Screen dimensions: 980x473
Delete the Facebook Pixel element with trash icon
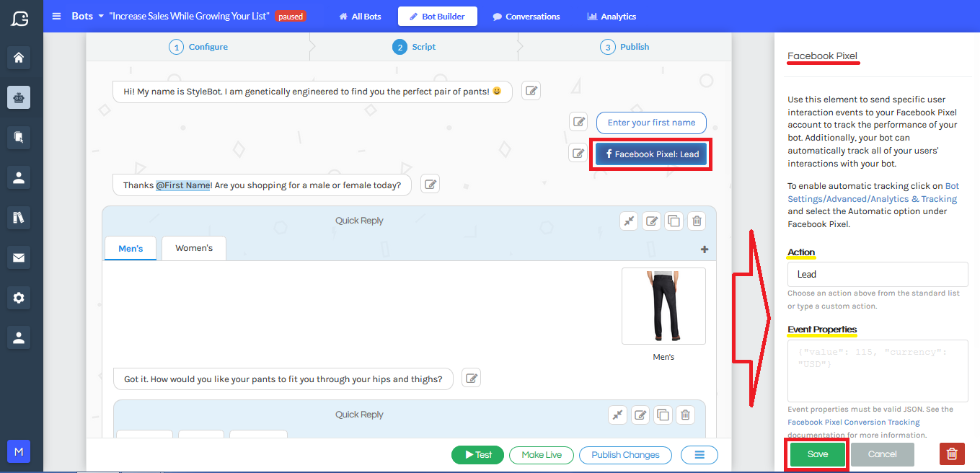(952, 454)
